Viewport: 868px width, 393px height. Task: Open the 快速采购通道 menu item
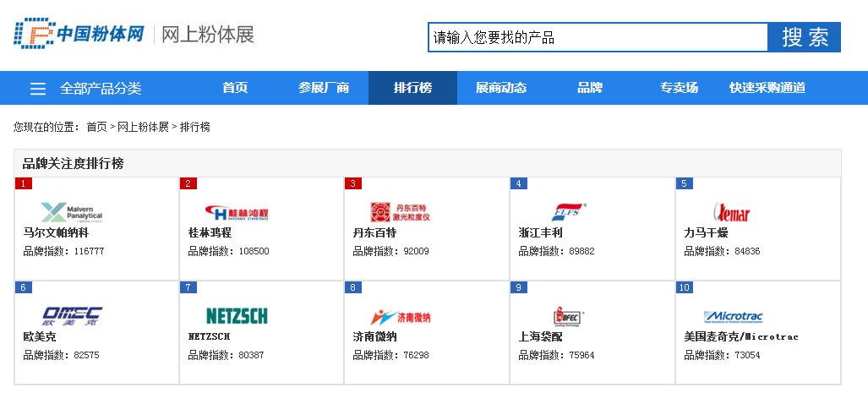(767, 88)
